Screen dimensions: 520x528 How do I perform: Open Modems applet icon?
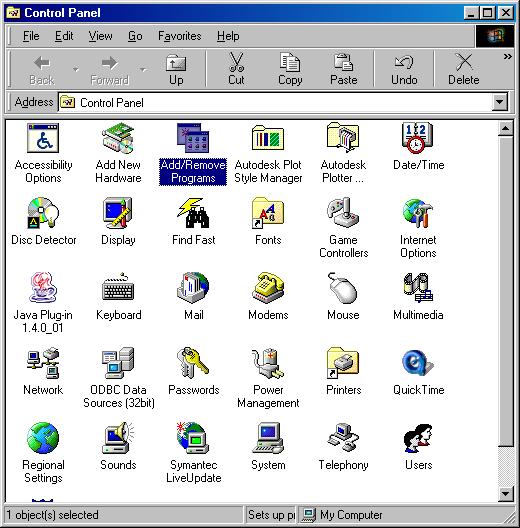(x=268, y=288)
